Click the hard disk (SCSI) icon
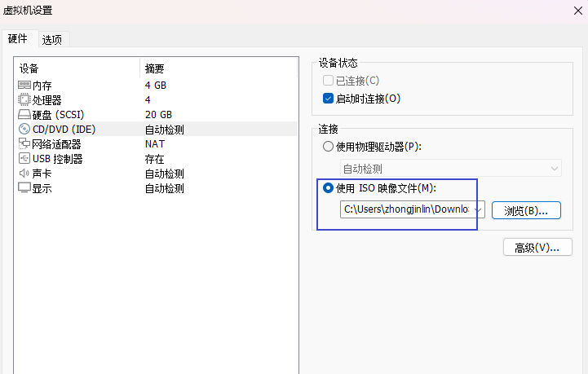Image resolution: width=588 pixels, height=374 pixels. (x=24, y=114)
